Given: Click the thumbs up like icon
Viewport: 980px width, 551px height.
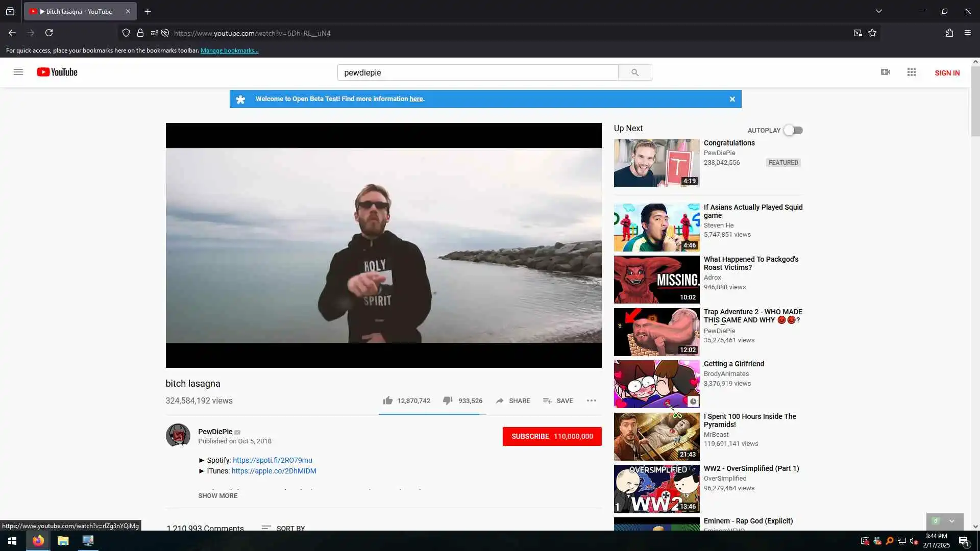Looking at the screenshot, I should (388, 400).
